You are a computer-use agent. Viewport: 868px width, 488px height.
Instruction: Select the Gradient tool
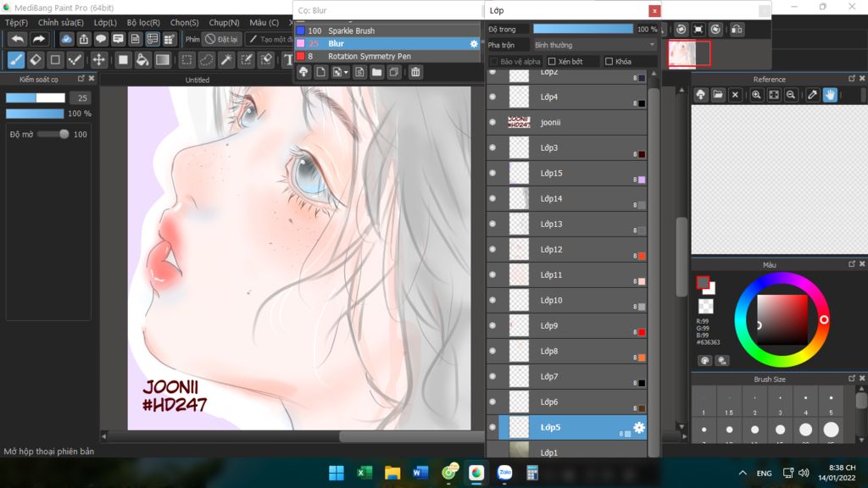click(x=162, y=60)
